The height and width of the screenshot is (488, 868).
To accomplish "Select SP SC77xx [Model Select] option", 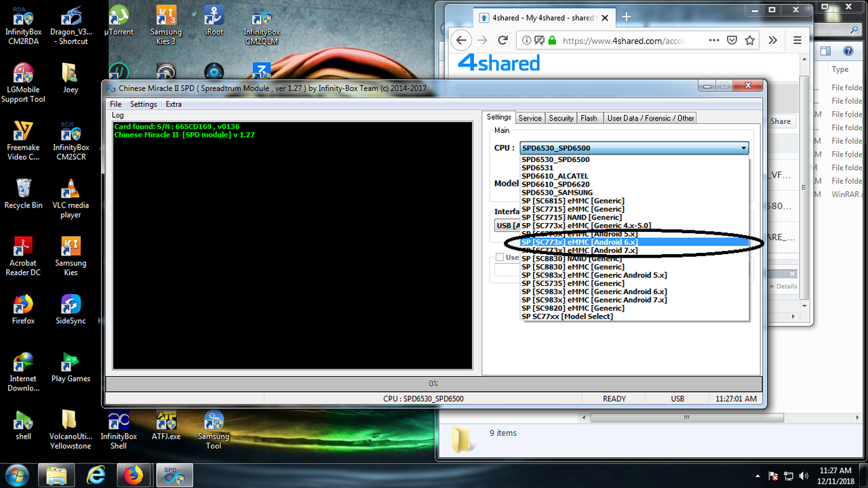I will [635, 316].
